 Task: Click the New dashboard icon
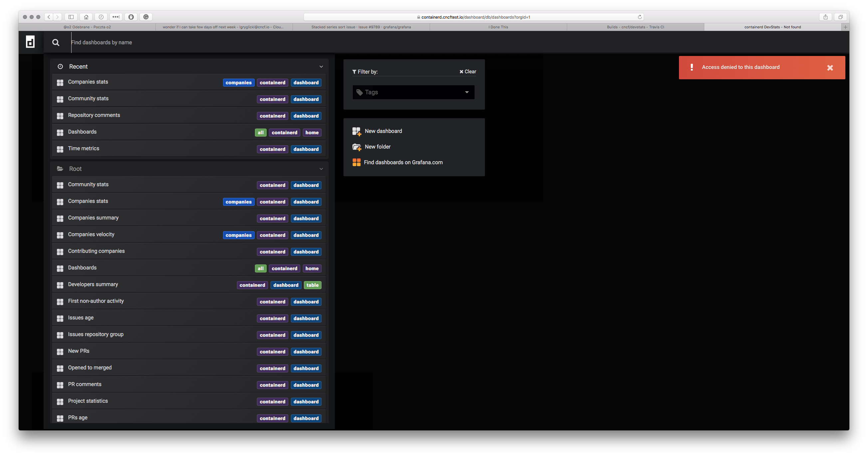(356, 131)
